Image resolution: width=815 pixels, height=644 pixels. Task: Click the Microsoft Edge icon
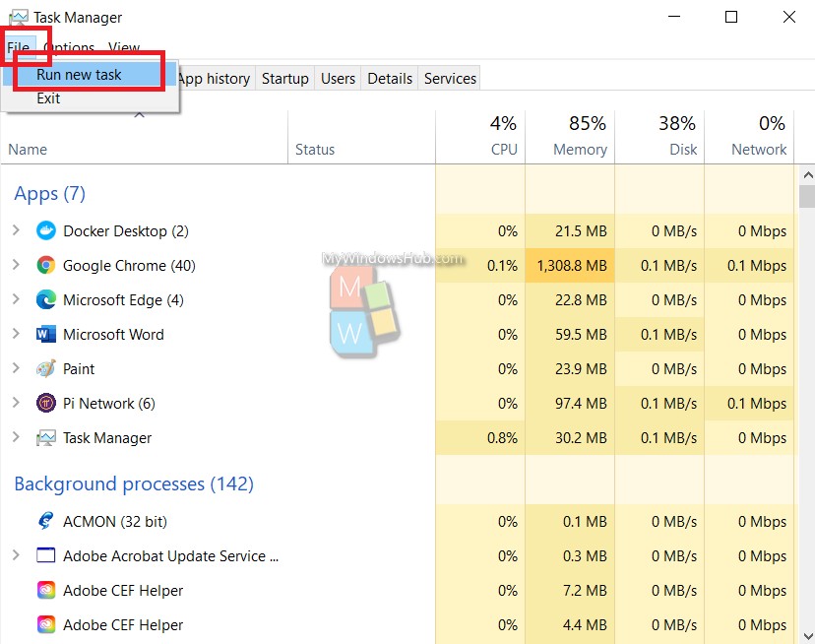coord(45,299)
